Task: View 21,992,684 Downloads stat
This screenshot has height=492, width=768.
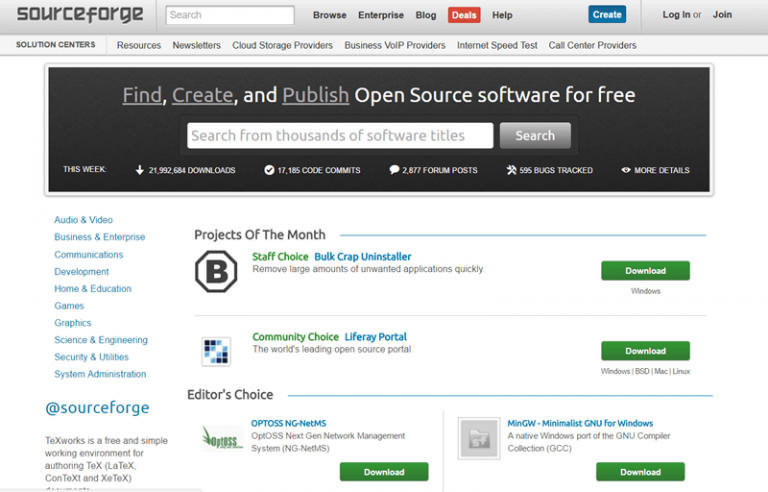Action: coord(192,170)
